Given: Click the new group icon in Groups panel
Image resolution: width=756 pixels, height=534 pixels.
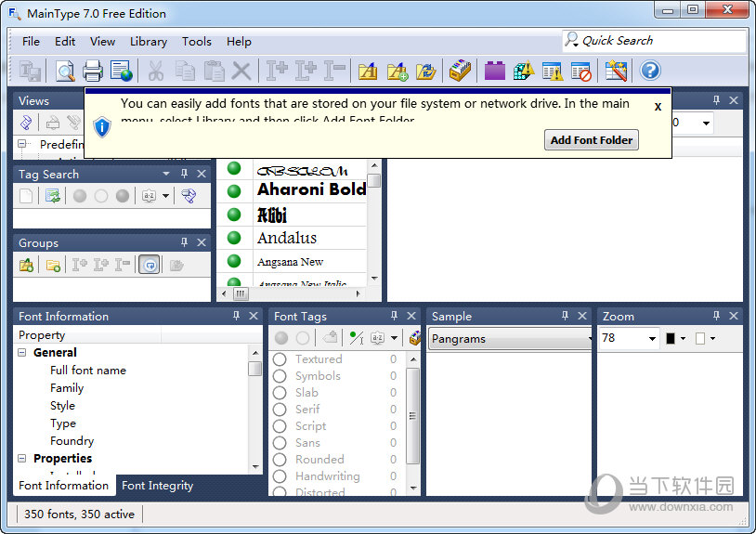Looking at the screenshot, I should point(26,265).
